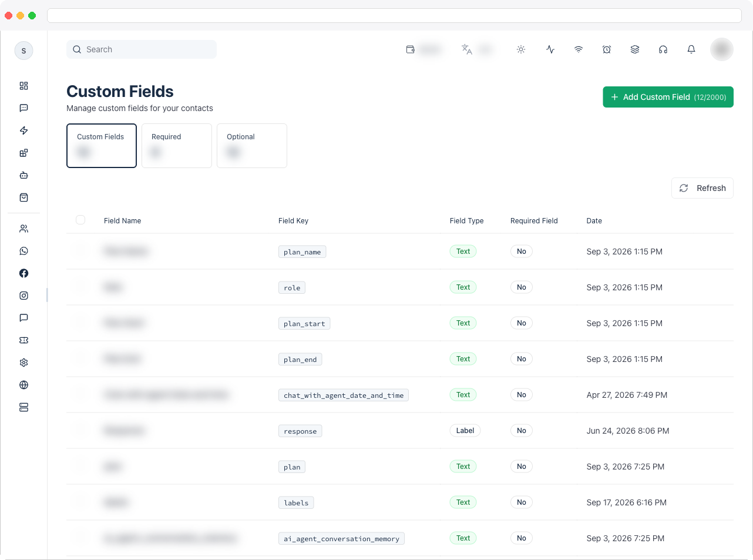The height and width of the screenshot is (560, 753).
Task: Toggle the sun theme icon
Action: (521, 49)
